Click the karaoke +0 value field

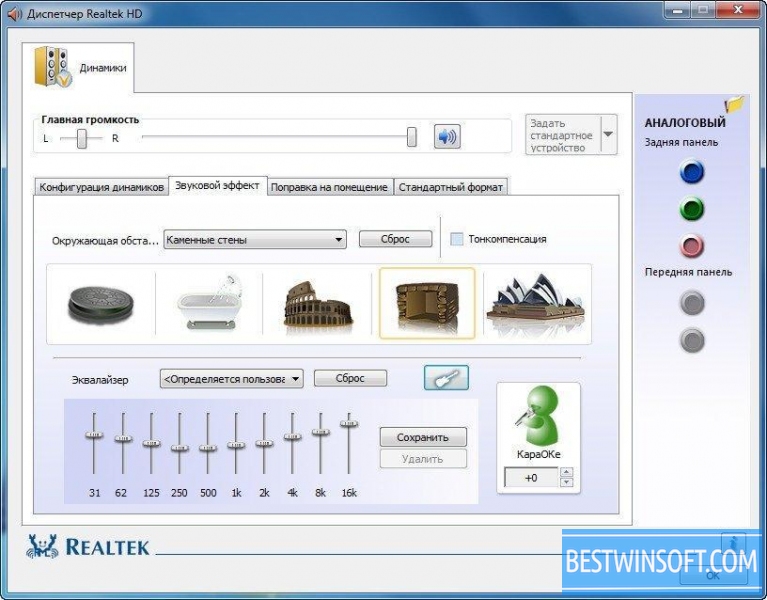pos(531,477)
